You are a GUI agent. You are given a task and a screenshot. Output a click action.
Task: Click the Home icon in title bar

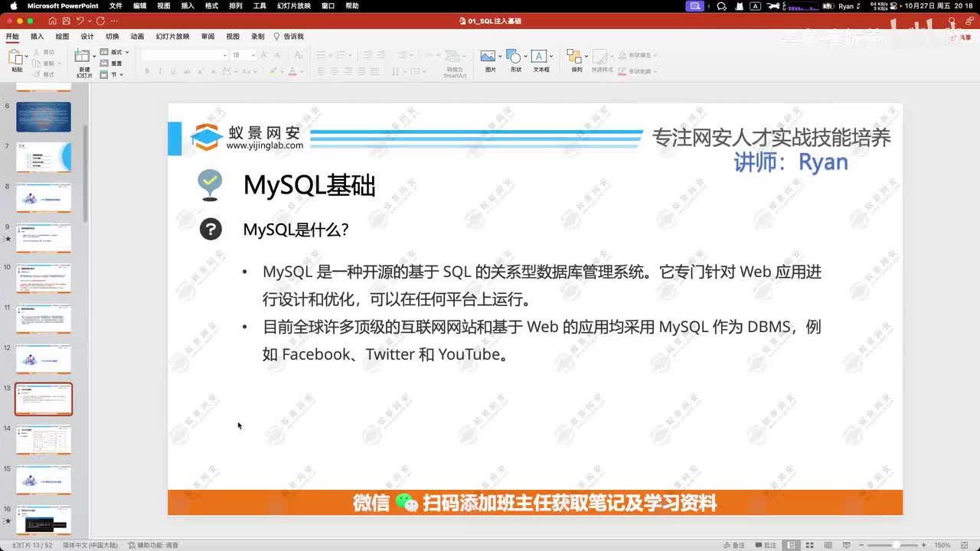pyautogui.click(x=54, y=21)
